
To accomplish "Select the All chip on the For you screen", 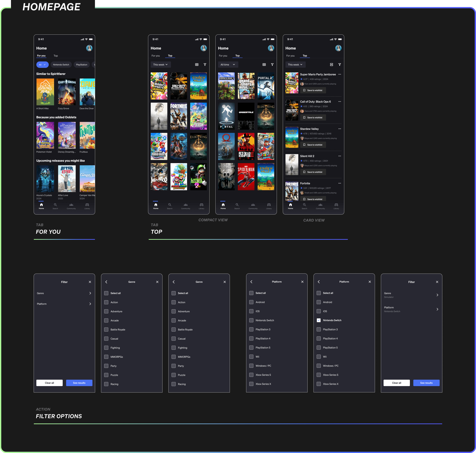I will [42, 65].
